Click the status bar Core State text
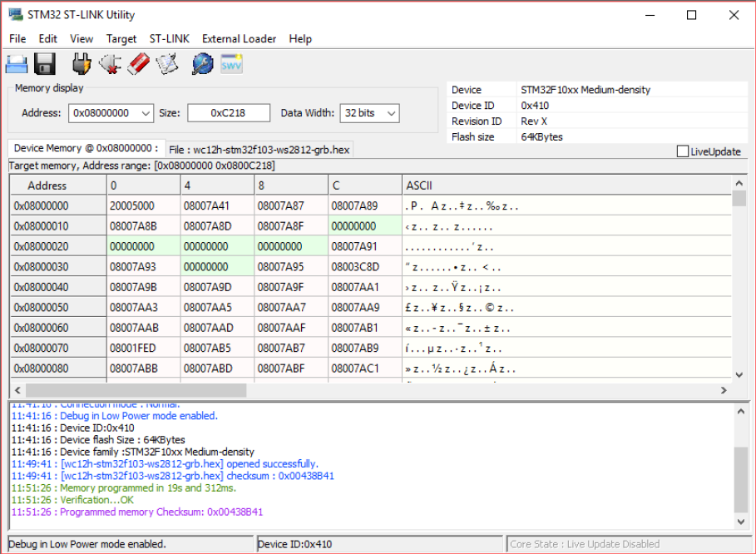Image resolution: width=756 pixels, height=554 pixels. [x=585, y=544]
